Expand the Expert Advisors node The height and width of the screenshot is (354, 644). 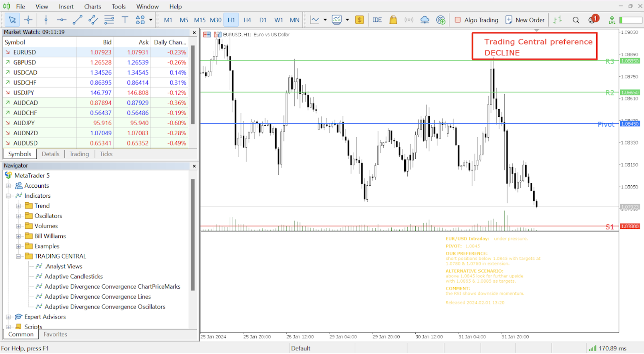(x=8, y=317)
